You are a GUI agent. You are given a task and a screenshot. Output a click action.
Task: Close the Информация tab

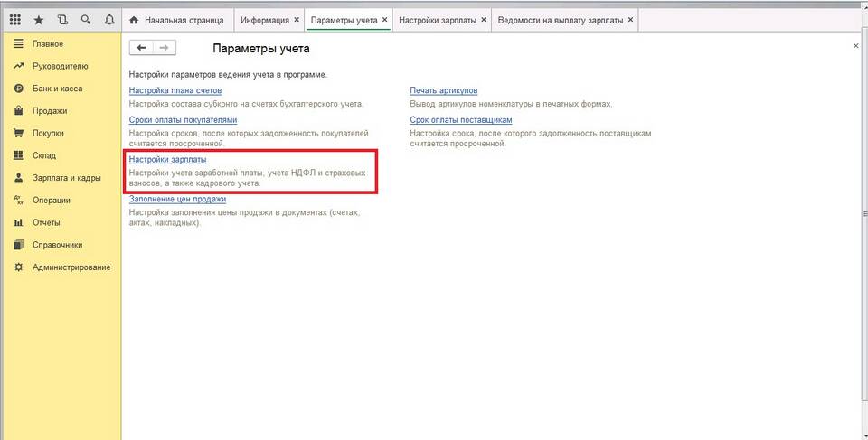[296, 19]
